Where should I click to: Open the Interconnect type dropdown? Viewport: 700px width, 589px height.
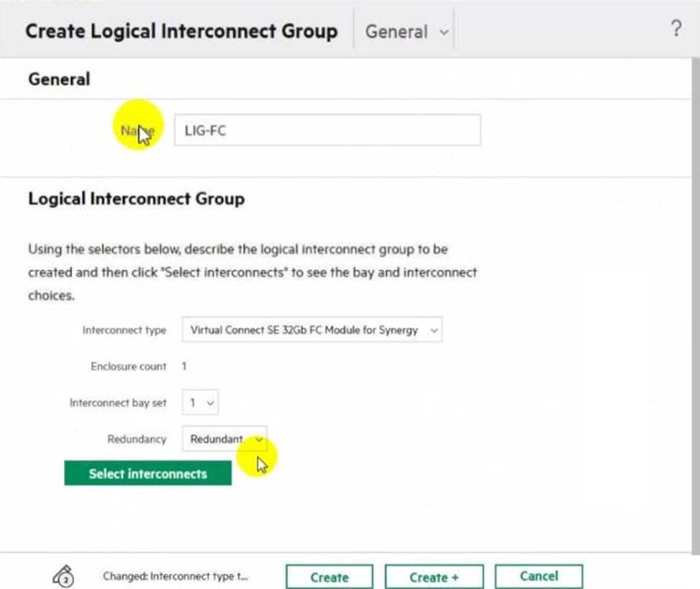[x=312, y=330]
